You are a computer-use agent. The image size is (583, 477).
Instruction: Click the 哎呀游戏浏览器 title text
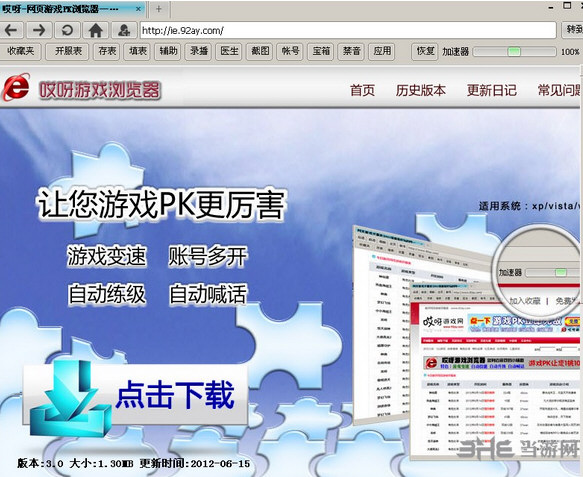click(x=100, y=90)
